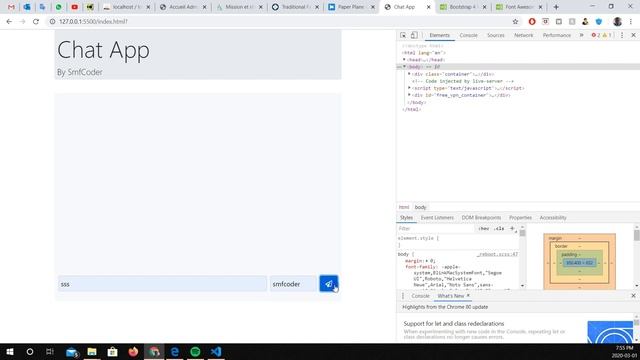Switch to the pinned WhatsApp tab
This screenshot has height=360, width=640.
pyautogui.click(x=59, y=7)
